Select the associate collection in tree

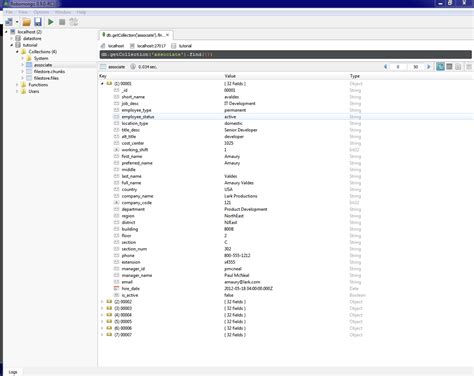[43, 65]
